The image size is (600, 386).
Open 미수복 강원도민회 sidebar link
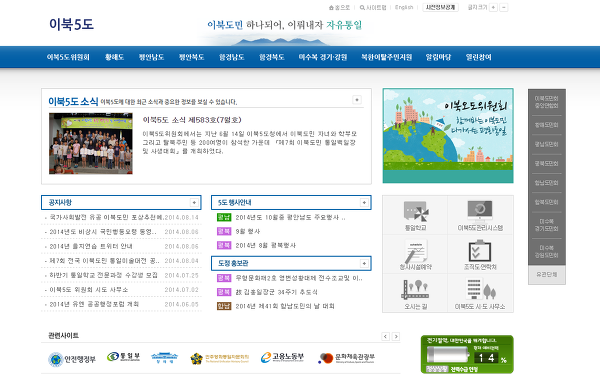click(546, 251)
